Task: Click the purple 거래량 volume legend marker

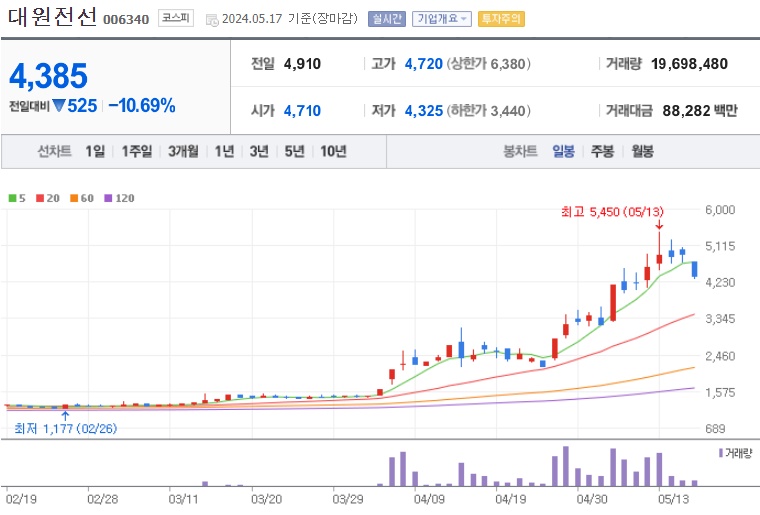Action: 721,453
